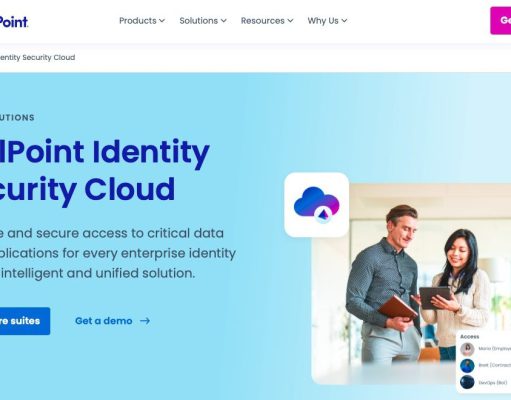Open the Resources menu
The height and width of the screenshot is (400, 511).
pyautogui.click(x=267, y=21)
